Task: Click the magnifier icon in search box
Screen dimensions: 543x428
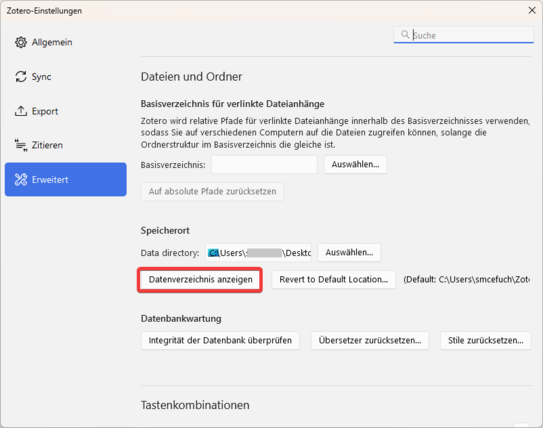Action: [405, 35]
